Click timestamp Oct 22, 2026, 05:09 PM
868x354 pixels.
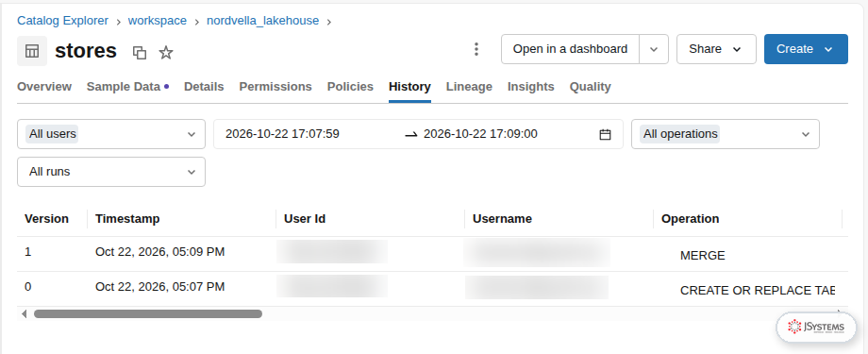click(160, 252)
